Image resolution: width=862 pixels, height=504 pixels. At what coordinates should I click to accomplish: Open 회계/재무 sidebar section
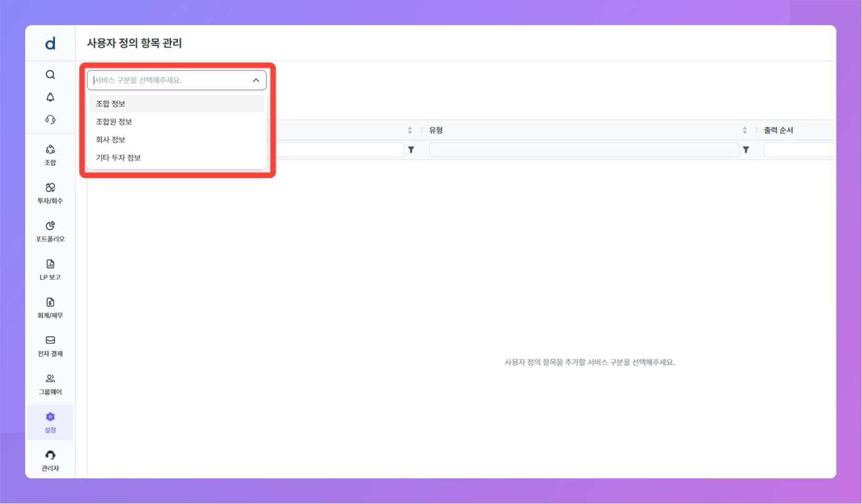pyautogui.click(x=50, y=308)
